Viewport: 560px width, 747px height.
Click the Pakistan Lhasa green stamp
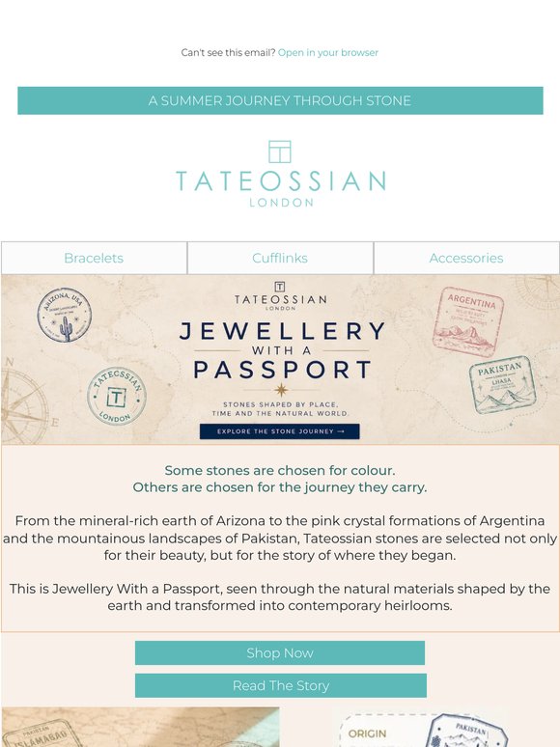tap(503, 384)
